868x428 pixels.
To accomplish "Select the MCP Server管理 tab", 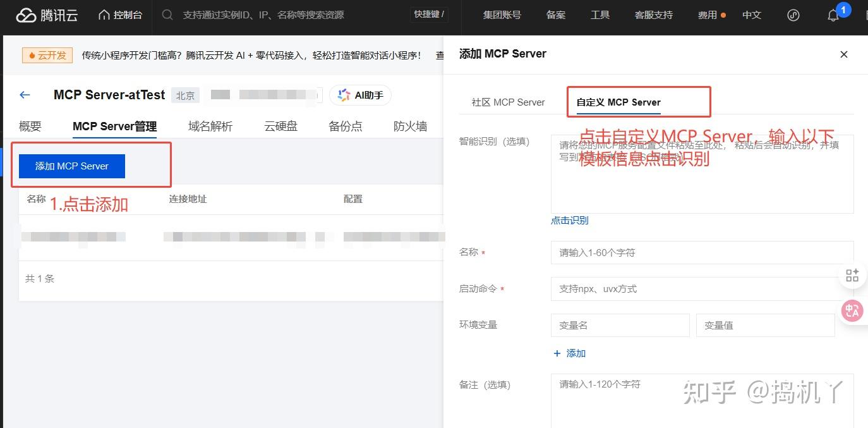I will [114, 126].
